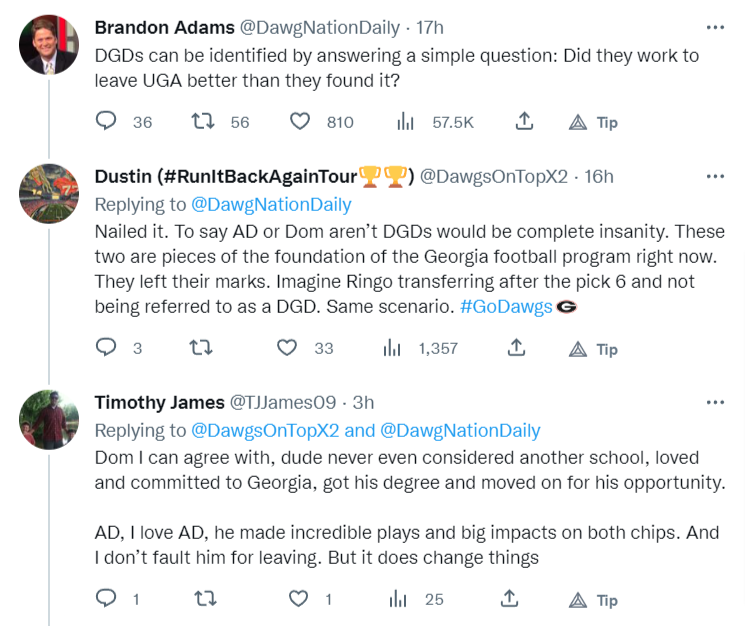The height and width of the screenshot is (626, 745).
Task: Open more options for Brandon Adams' tweet
Action: [x=715, y=28]
